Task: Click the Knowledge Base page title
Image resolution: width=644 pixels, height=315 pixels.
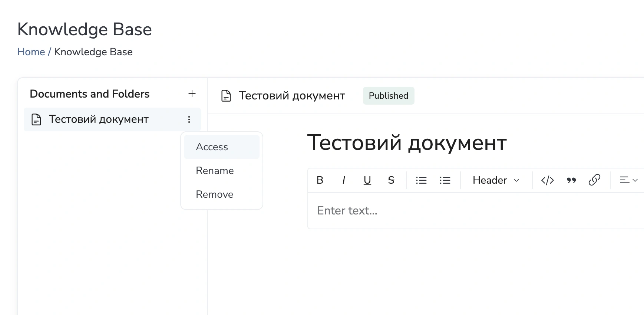Action: click(85, 29)
